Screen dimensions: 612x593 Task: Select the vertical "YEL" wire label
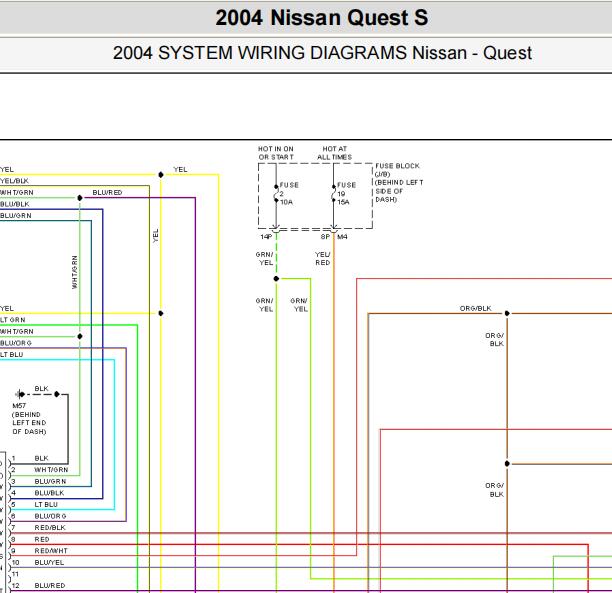(156, 236)
